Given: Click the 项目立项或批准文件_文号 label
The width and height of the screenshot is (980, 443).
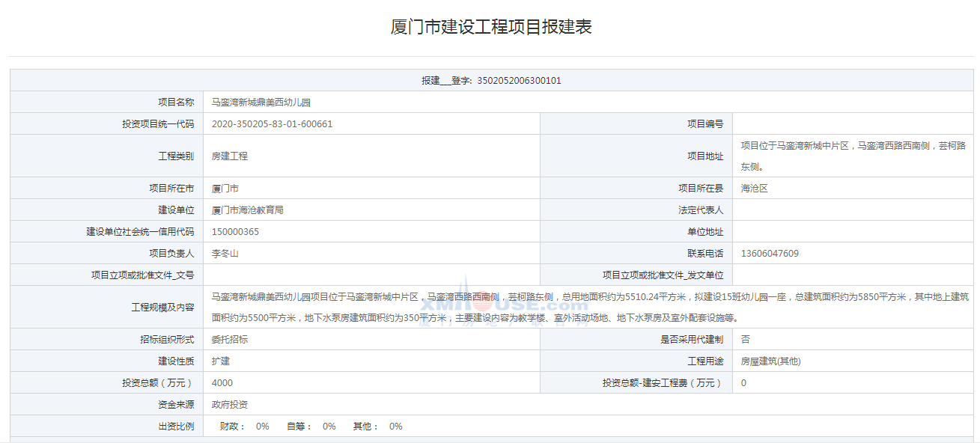Looking at the screenshot, I should tap(143, 275).
